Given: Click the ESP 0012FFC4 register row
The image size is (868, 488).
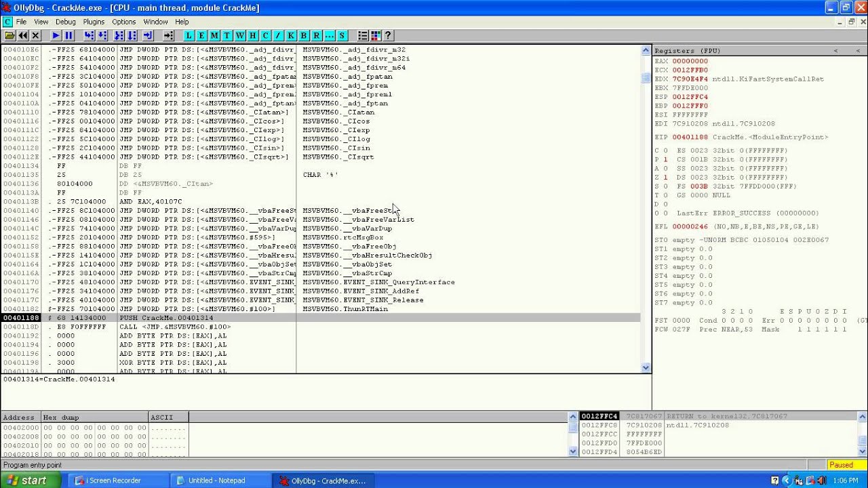Looking at the screenshot, I should pyautogui.click(x=681, y=97).
